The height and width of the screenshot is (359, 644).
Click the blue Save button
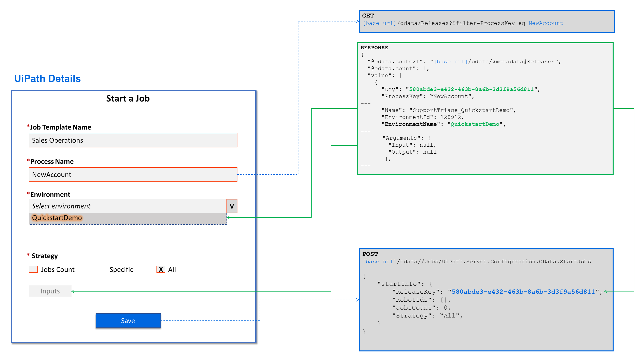[x=128, y=321]
